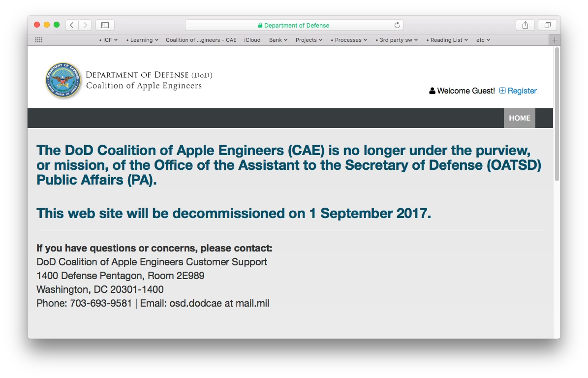The height and width of the screenshot is (378, 588).
Task: Close the Safari window with red button
Action: [37, 25]
